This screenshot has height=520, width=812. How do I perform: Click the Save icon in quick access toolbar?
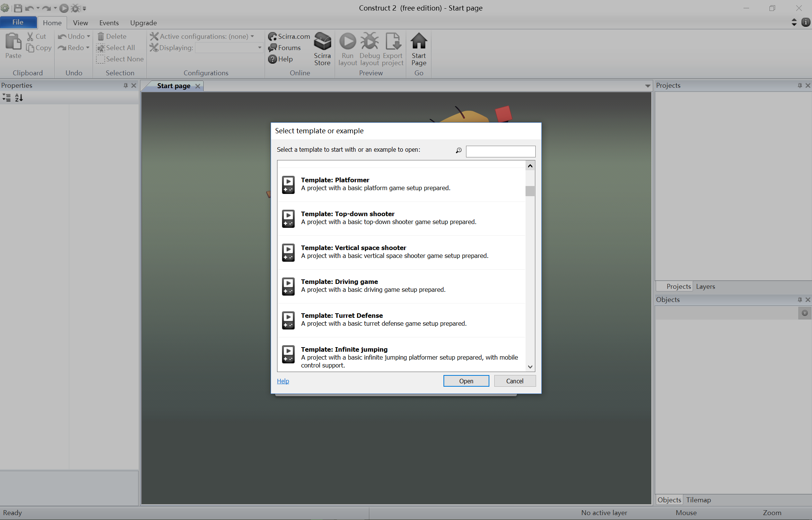18,8
